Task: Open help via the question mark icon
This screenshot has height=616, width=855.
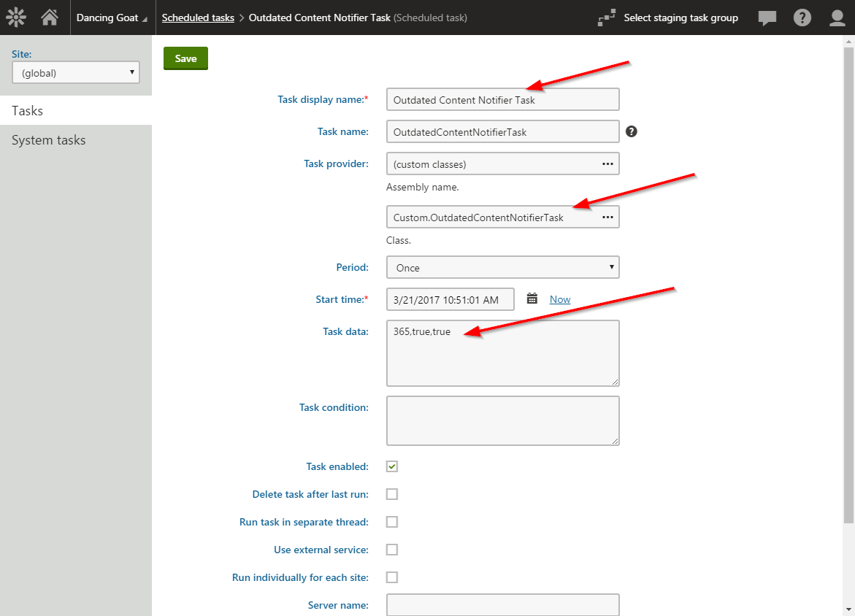Action: coord(802,18)
